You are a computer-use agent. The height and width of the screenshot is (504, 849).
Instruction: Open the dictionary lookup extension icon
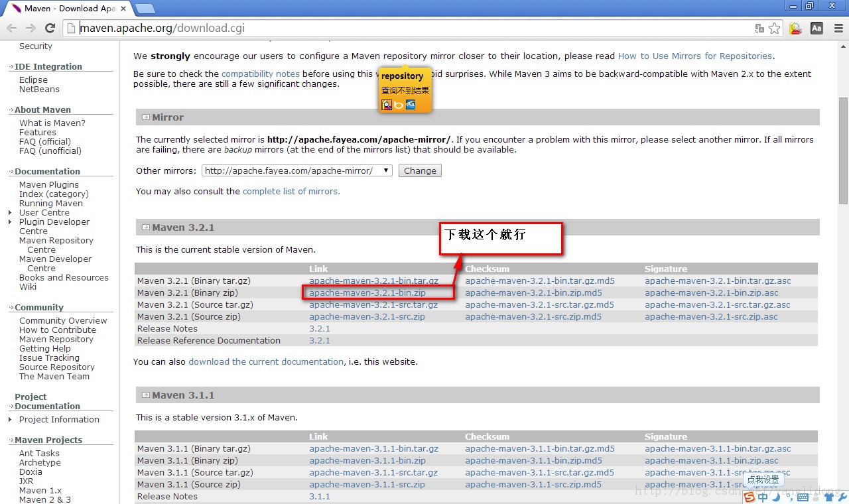point(796,29)
